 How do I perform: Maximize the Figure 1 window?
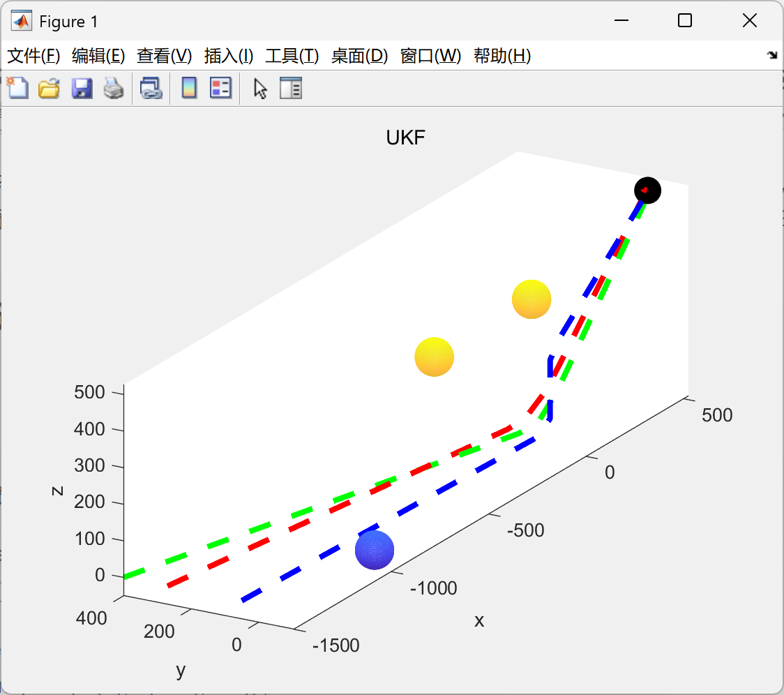[684, 20]
